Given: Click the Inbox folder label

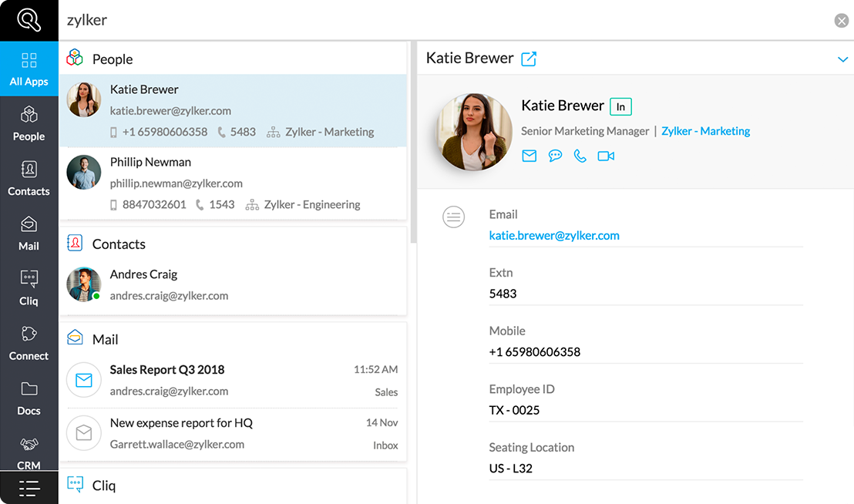Looking at the screenshot, I should tap(385, 445).
